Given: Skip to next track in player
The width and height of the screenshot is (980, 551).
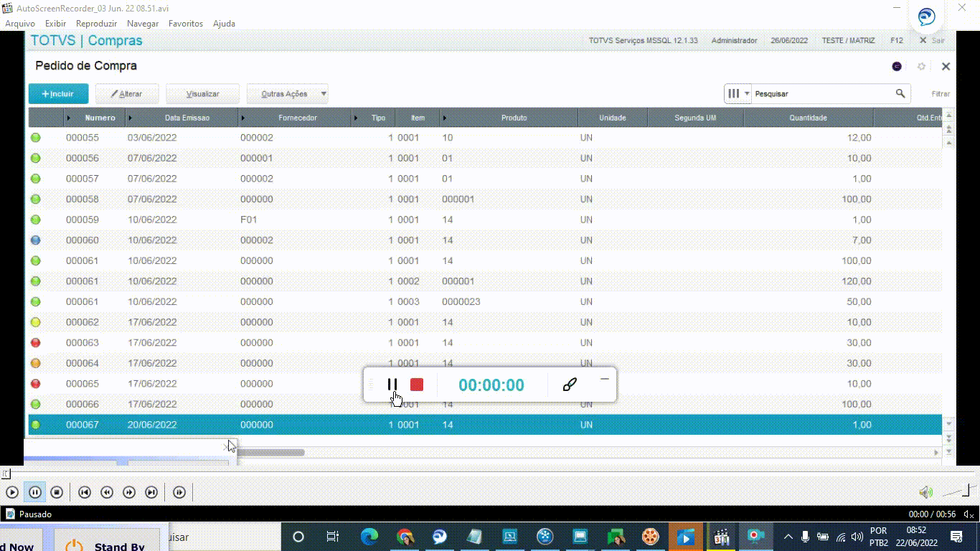Looking at the screenshot, I should (x=151, y=492).
